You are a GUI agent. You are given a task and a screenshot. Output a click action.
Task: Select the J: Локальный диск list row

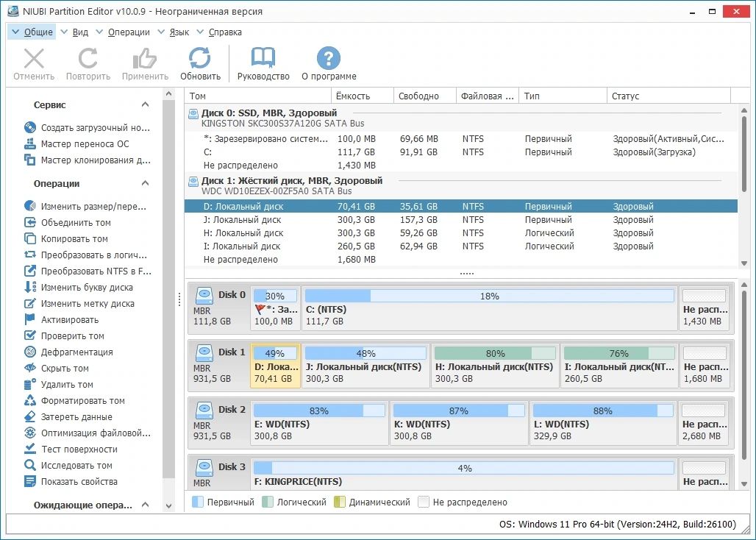pyautogui.click(x=461, y=220)
